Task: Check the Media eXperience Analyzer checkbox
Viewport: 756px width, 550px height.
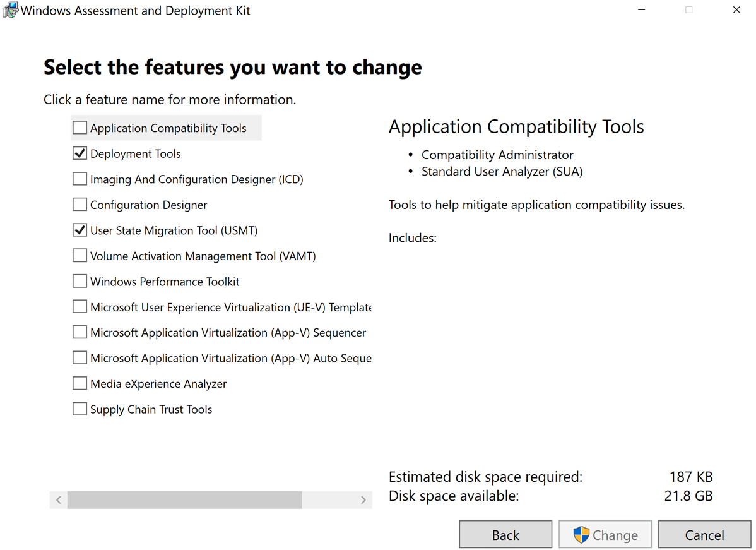Action: coord(80,383)
